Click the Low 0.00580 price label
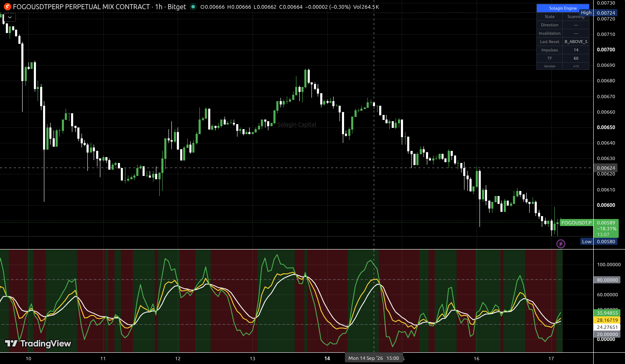The width and height of the screenshot is (625, 364). (599, 242)
